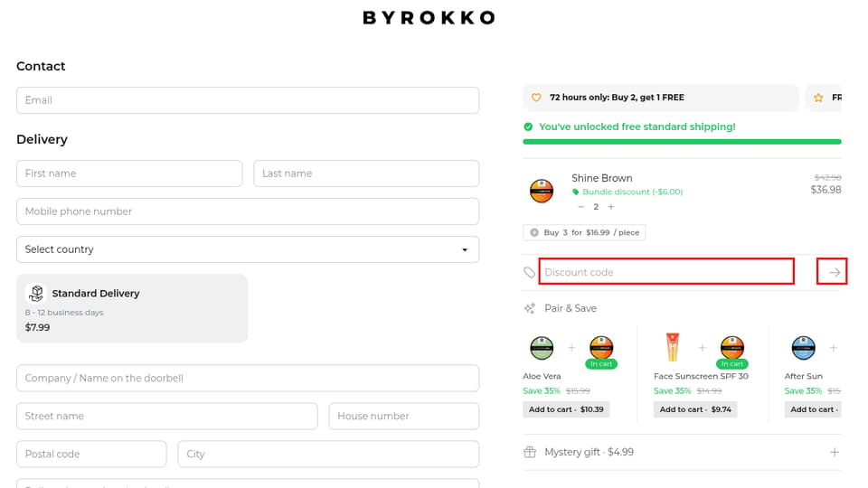Image resolution: width=868 pixels, height=488 pixels.
Task: Click the Pair & Save sparkle icon
Action: pyautogui.click(x=530, y=308)
